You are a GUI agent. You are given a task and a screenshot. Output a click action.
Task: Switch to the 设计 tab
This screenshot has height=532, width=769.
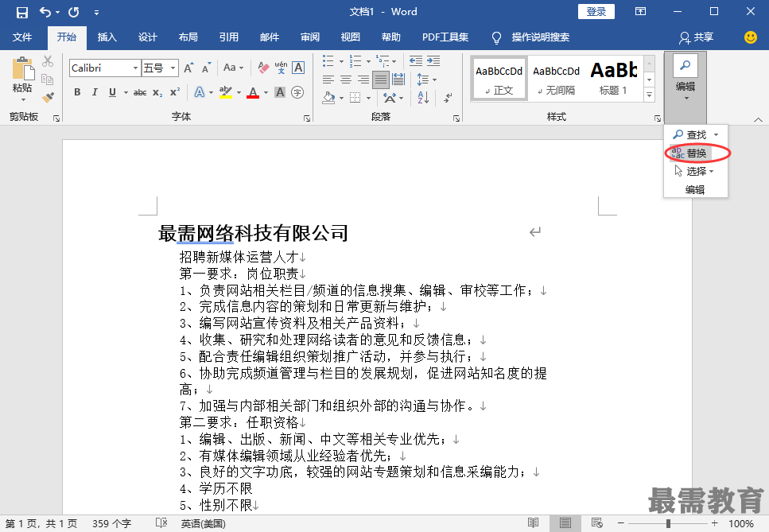pyautogui.click(x=148, y=37)
